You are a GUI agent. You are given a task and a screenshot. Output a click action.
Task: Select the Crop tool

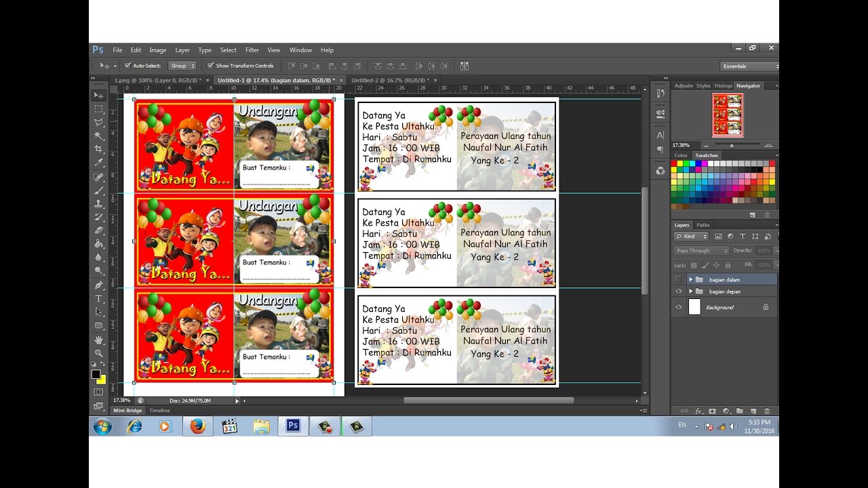(99, 150)
